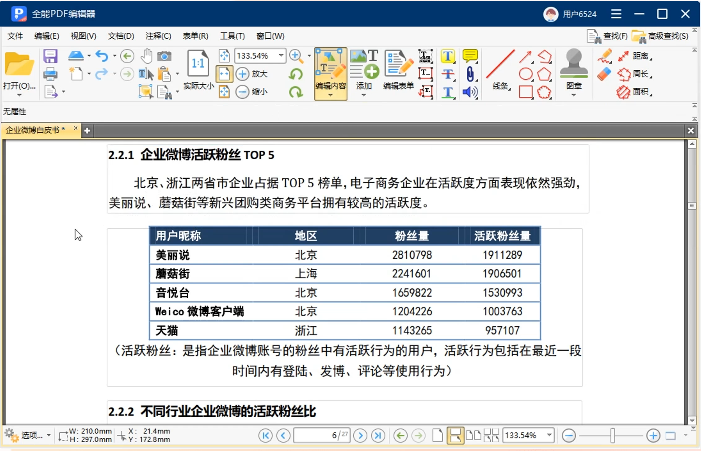This screenshot has width=701, height=451.
Task: Select the paperclip file attachment tool
Action: click(470, 74)
